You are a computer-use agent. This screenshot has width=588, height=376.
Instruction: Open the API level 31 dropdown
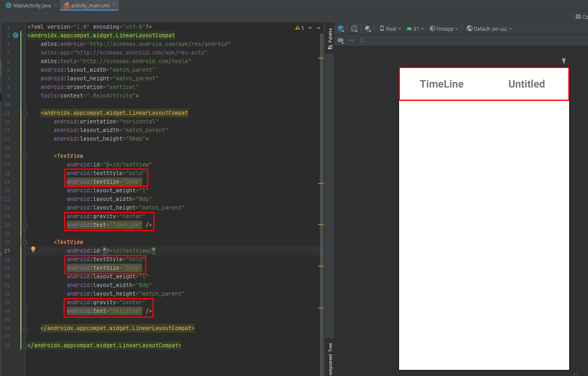415,29
